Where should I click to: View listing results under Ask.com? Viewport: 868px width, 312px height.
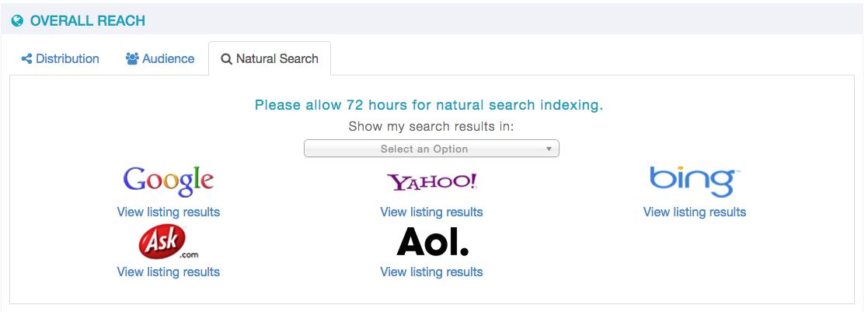[x=169, y=272]
